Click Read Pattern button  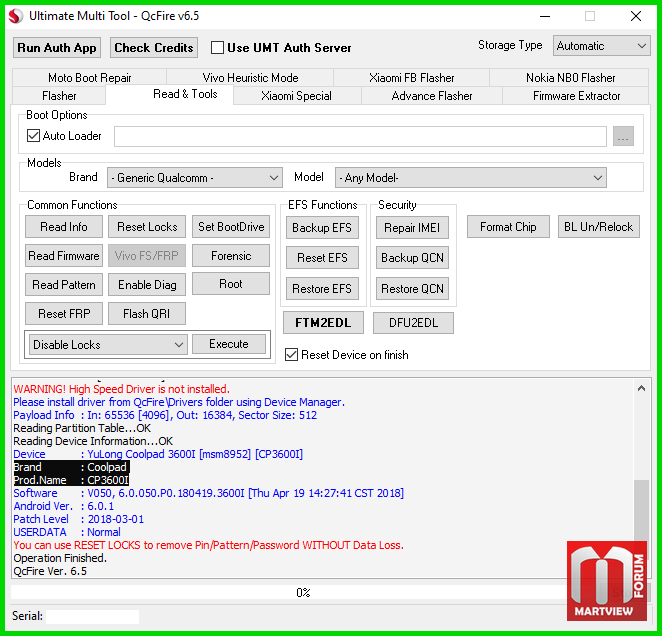tap(64, 285)
